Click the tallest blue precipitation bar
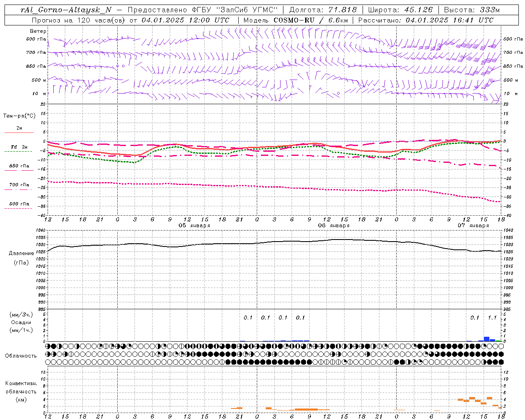 486,339
